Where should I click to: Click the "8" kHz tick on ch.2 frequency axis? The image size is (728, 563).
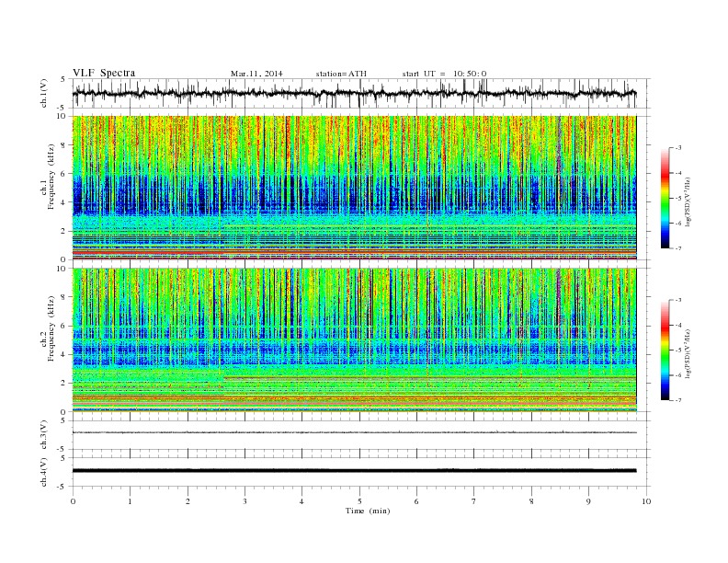[64, 297]
